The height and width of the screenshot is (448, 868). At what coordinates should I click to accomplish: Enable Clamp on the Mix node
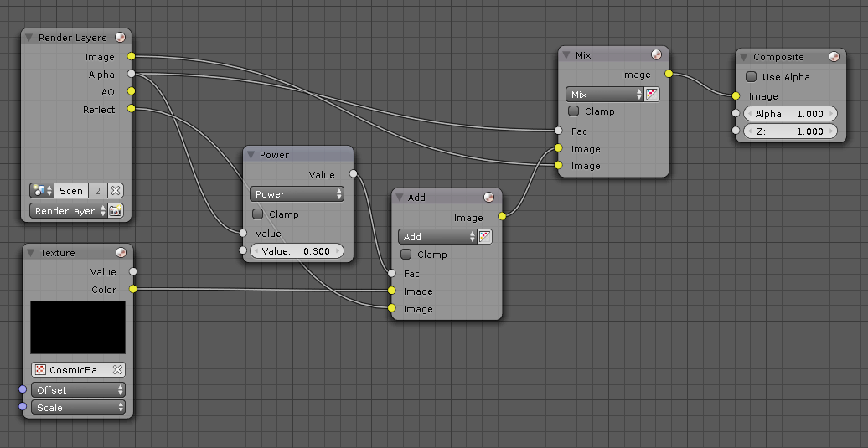pyautogui.click(x=573, y=111)
